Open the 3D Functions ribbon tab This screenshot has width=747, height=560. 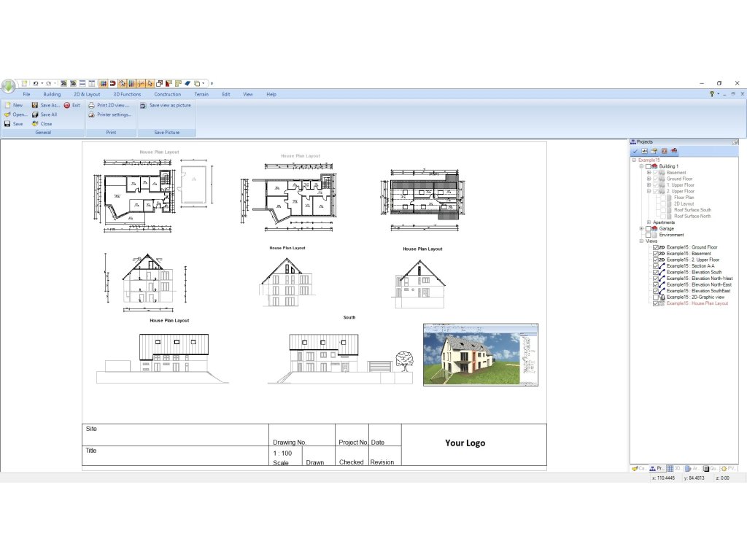click(127, 94)
